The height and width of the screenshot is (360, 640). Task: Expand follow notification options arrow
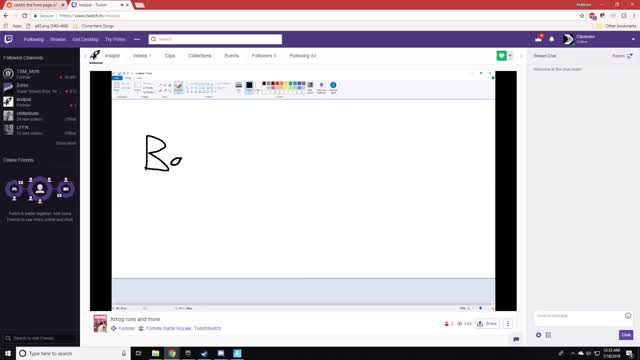510,56
